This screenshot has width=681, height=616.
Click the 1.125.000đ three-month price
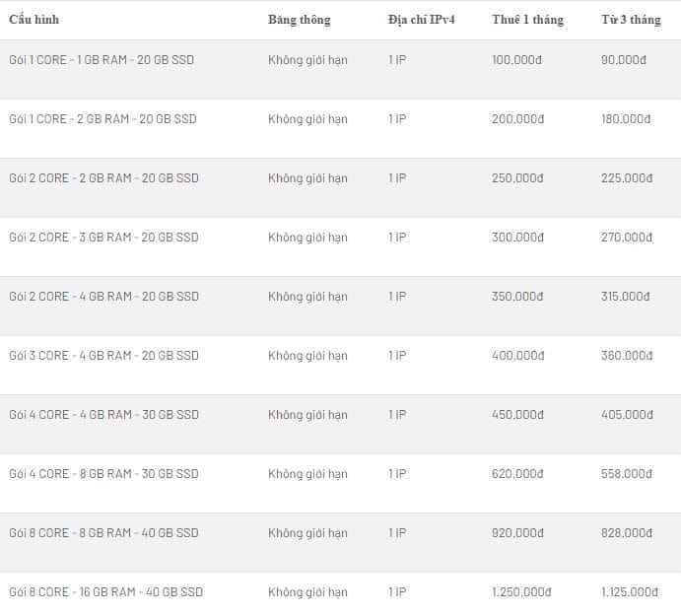[x=629, y=592]
